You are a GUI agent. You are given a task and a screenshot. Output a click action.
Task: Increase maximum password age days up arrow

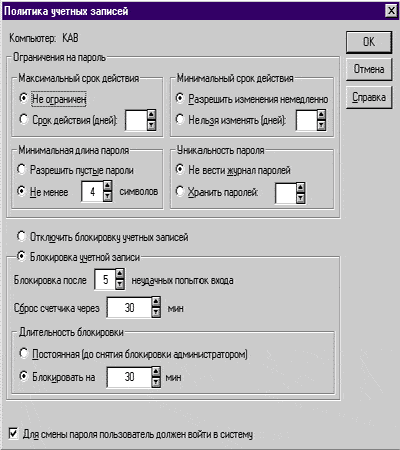151,115
